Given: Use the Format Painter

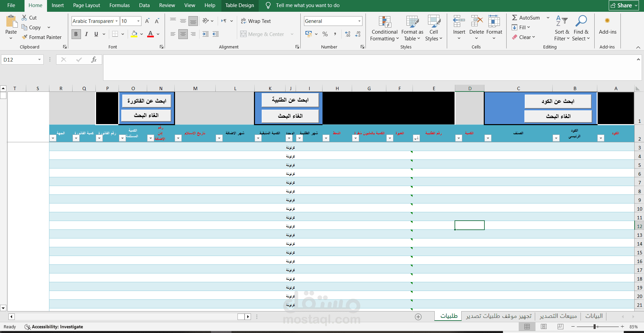Looking at the screenshot, I should (42, 37).
